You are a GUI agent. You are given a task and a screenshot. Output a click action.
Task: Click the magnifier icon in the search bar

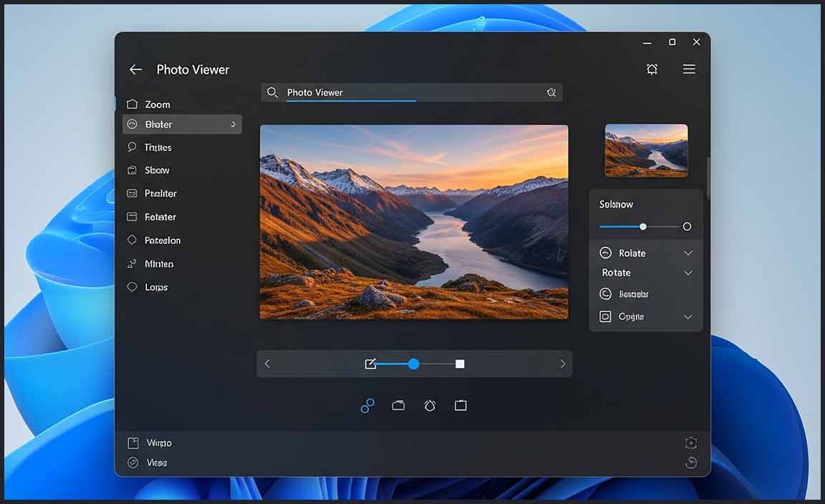(x=272, y=92)
